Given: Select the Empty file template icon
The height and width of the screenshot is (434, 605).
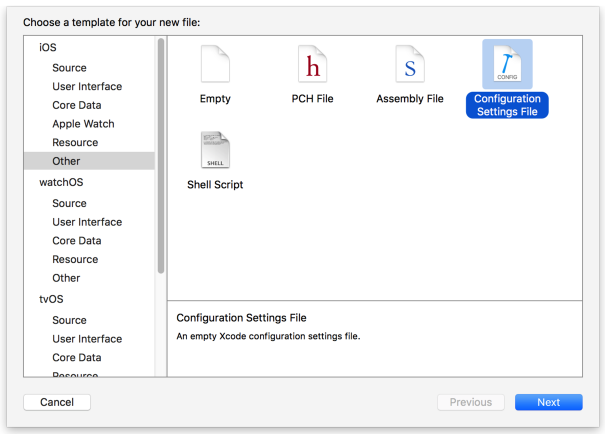Looking at the screenshot, I should click(x=215, y=66).
